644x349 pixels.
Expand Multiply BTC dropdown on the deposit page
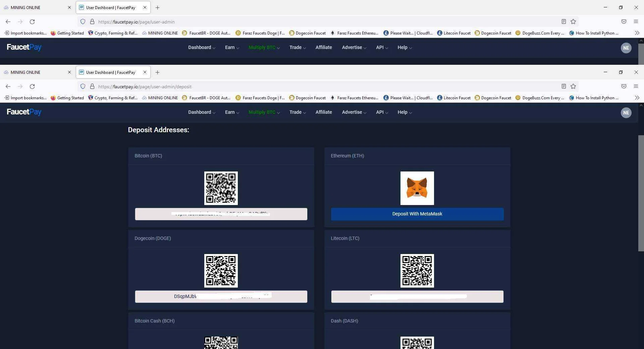(264, 112)
